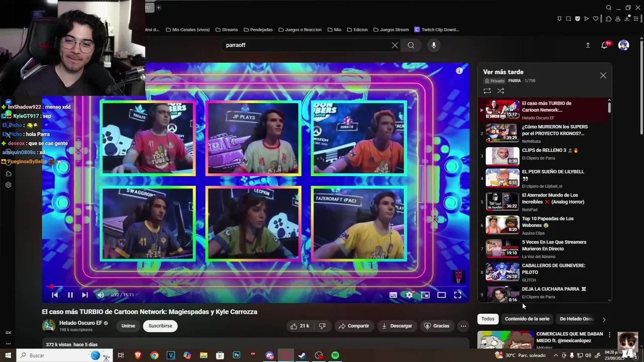
Task: Open the Edicion bookmarks folder
Action: [357, 30]
